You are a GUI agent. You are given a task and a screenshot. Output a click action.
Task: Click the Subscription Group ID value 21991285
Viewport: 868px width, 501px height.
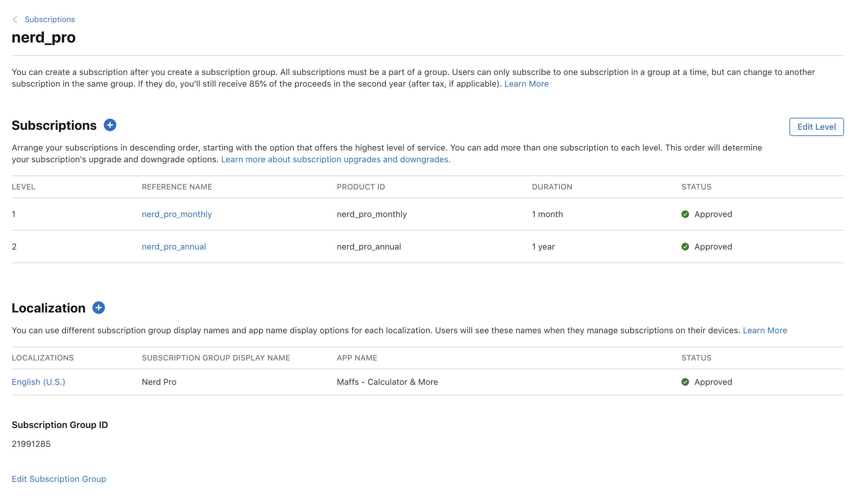(x=31, y=444)
